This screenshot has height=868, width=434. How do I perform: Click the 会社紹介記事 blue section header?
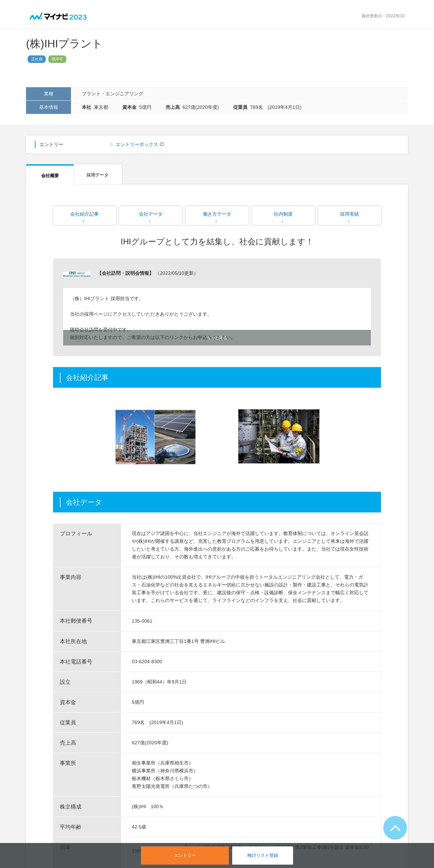(x=217, y=378)
